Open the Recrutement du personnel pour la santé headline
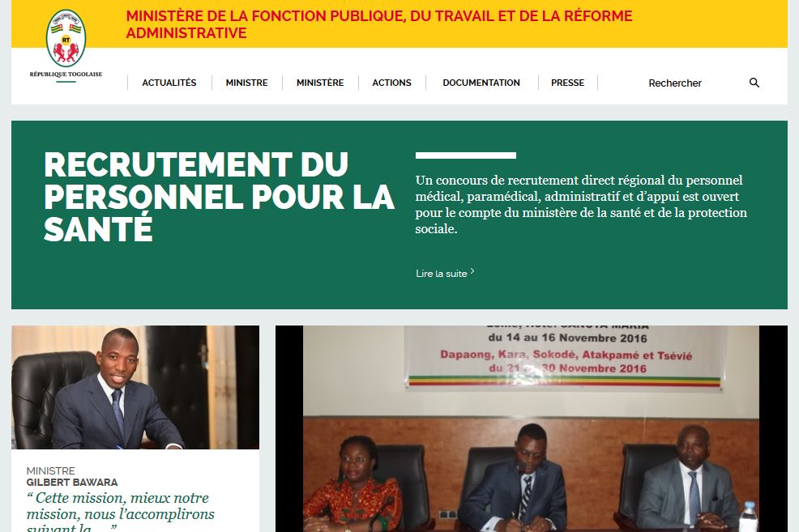 click(219, 197)
